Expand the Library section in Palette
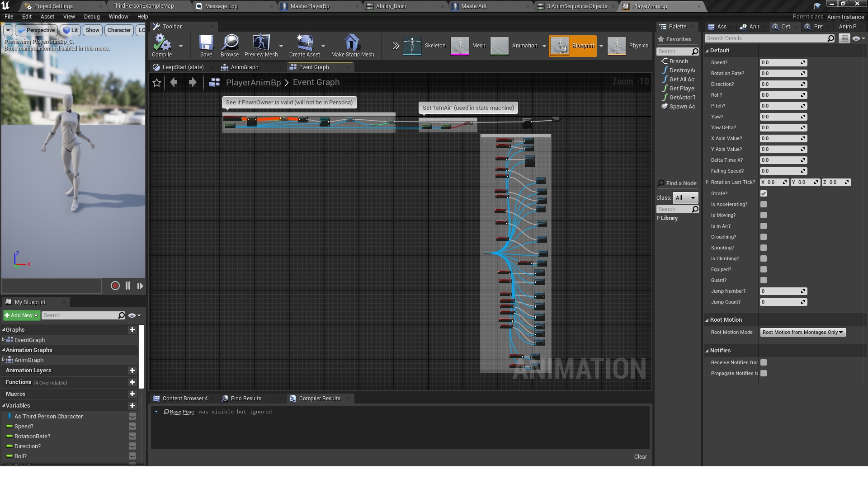Image resolution: width=868 pixels, height=488 pixels. (x=659, y=218)
